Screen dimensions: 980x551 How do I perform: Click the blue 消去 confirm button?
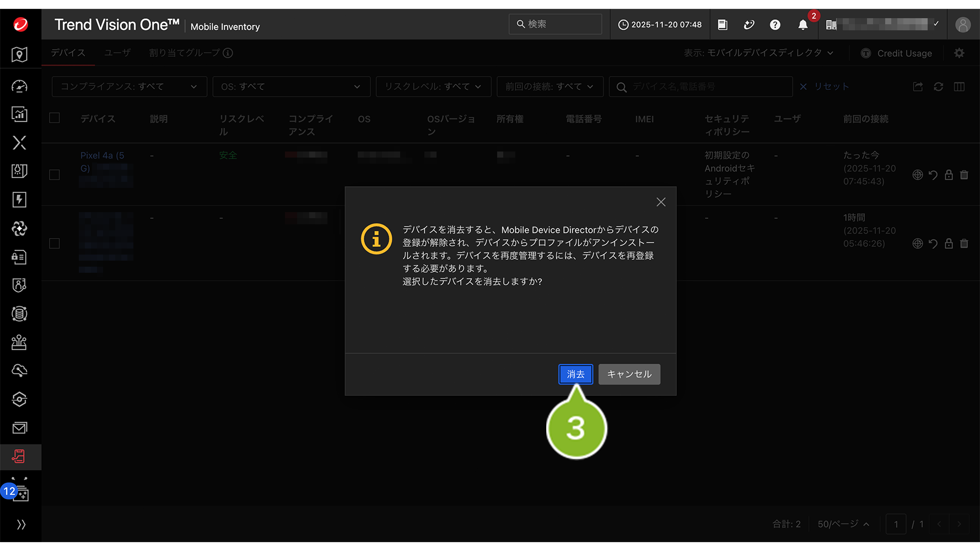pos(575,374)
